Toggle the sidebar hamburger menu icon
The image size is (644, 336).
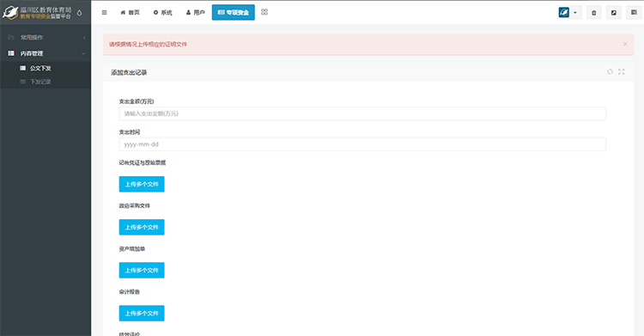[x=104, y=12]
